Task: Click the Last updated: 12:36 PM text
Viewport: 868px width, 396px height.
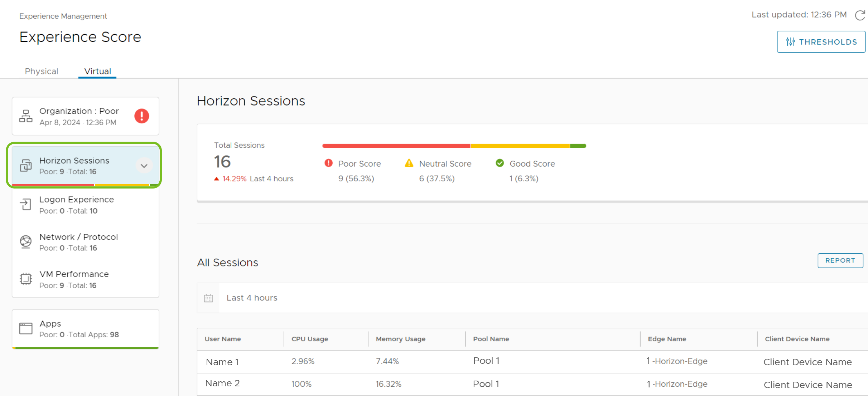Action: coord(799,15)
